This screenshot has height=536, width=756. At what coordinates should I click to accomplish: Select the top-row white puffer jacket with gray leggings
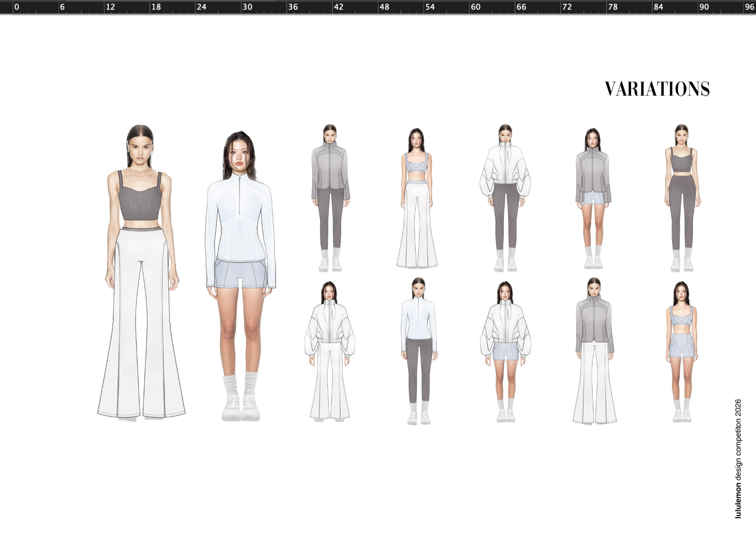click(505, 197)
